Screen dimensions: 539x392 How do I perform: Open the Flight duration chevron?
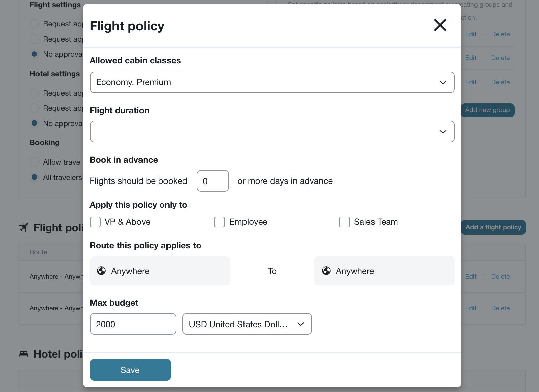(x=443, y=132)
